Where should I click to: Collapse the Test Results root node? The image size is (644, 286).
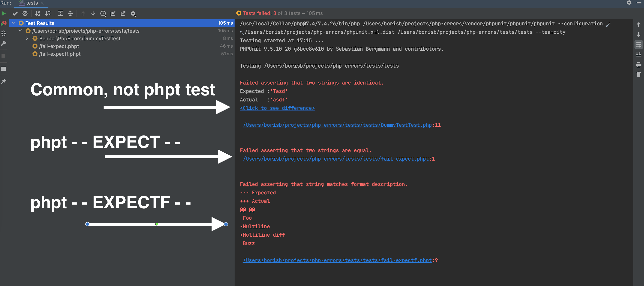14,23
